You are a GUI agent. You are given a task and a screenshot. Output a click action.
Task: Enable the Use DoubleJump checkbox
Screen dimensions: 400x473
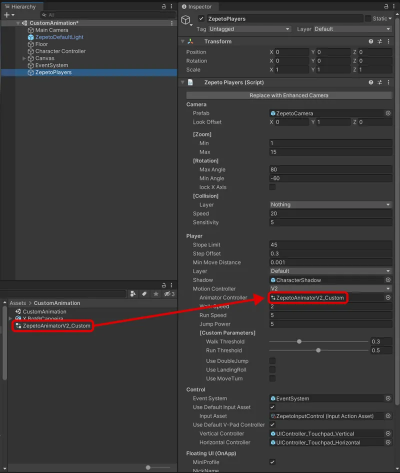(272, 361)
